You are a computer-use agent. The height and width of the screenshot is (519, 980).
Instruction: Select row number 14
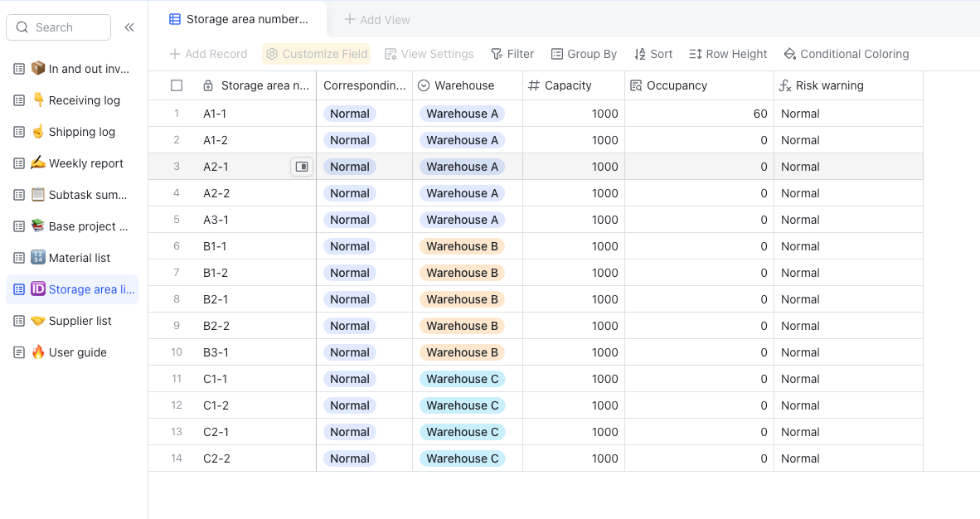(x=177, y=458)
